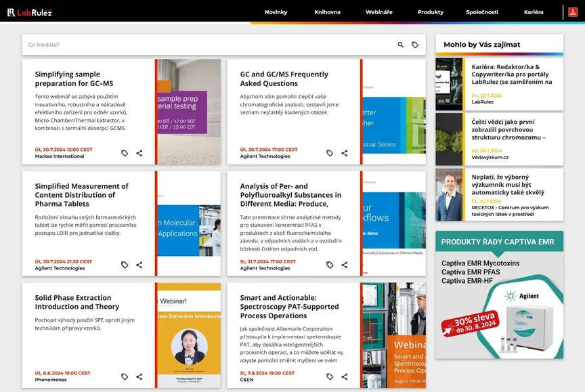The width and height of the screenshot is (585, 392).
Task: Share the Spectroscopy PAT-Supported Process Operations webinar
Action: click(x=344, y=376)
